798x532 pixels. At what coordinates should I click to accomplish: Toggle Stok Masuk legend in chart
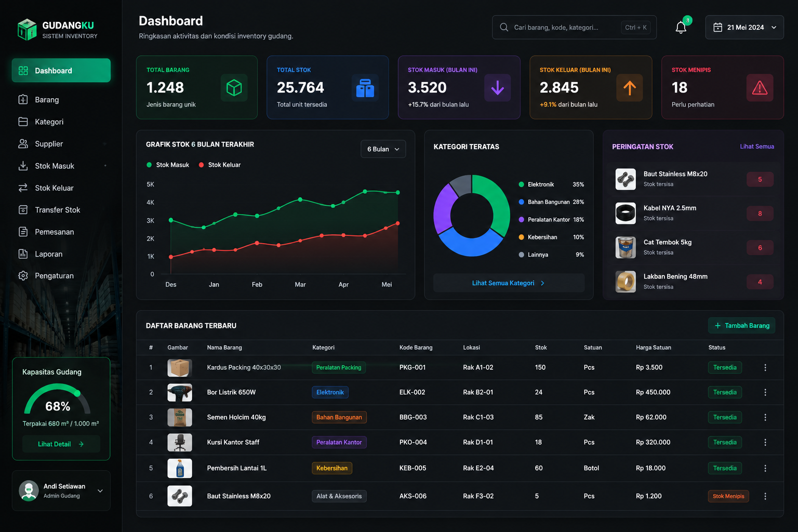click(168, 165)
